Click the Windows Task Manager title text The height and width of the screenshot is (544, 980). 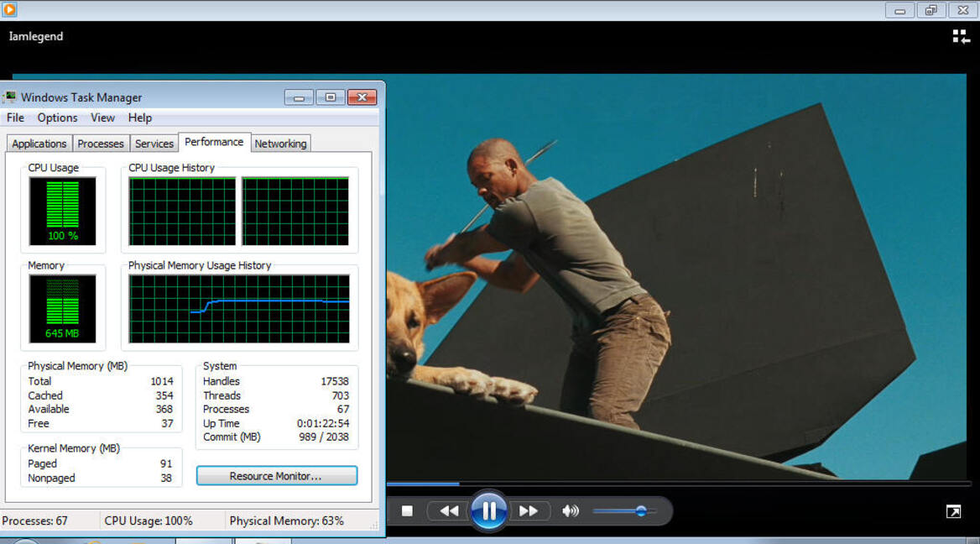click(81, 97)
